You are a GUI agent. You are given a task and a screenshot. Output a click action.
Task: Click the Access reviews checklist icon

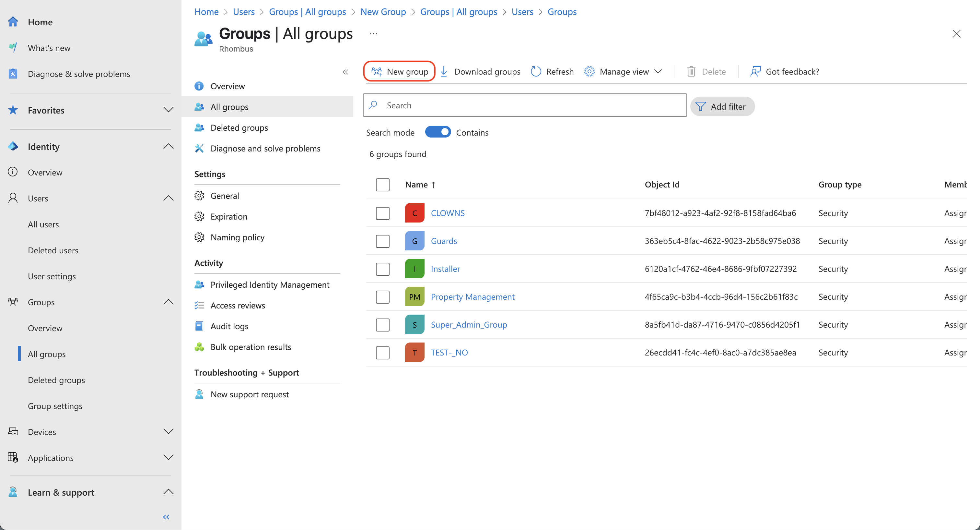(199, 305)
